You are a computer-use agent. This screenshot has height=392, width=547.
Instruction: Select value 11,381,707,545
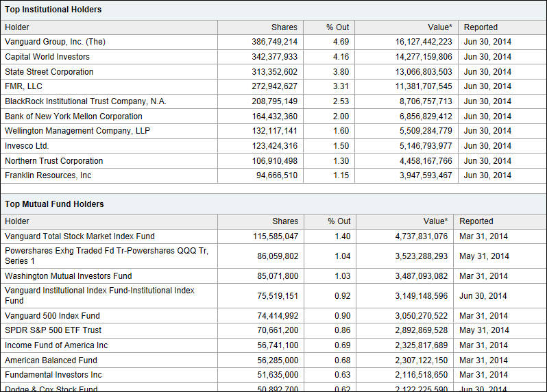click(424, 86)
